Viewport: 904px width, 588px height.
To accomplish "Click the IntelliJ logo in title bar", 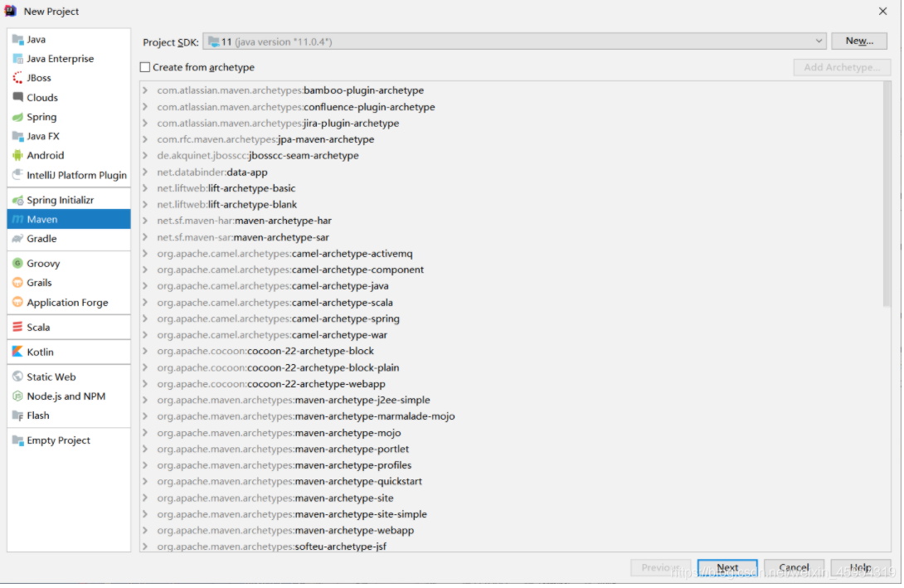I will (11, 11).
